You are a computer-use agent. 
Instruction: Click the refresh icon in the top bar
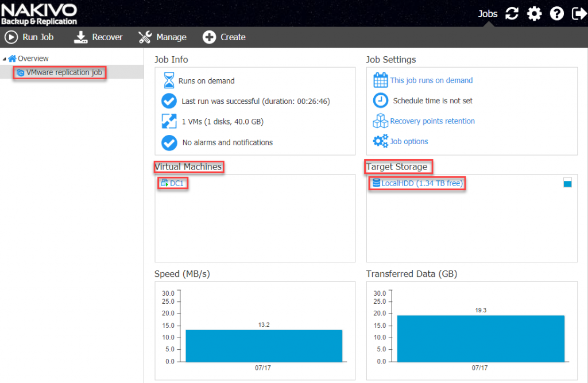click(512, 14)
